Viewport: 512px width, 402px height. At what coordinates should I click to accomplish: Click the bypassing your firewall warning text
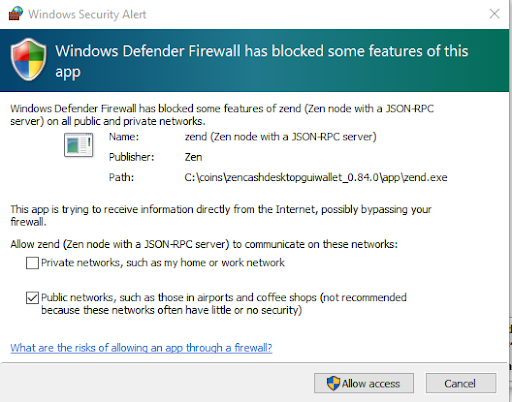(221, 215)
